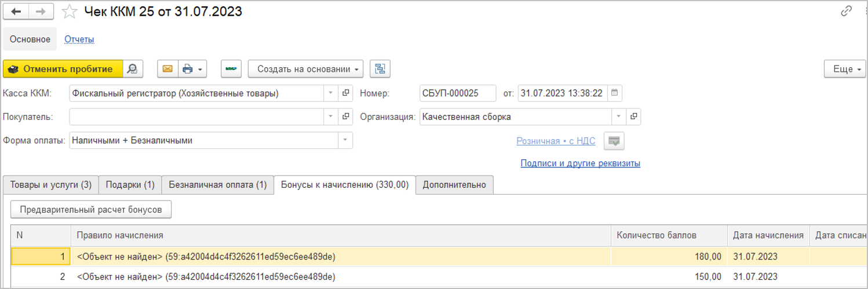Click into the Покупатель input field
Viewport: 868px width, 289px height.
click(x=197, y=116)
